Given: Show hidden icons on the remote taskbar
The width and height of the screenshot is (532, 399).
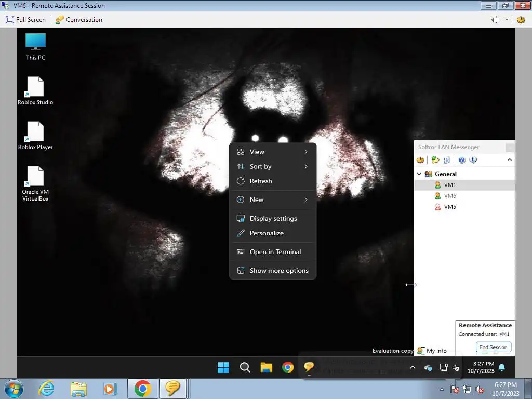Looking at the screenshot, I should (x=413, y=367).
